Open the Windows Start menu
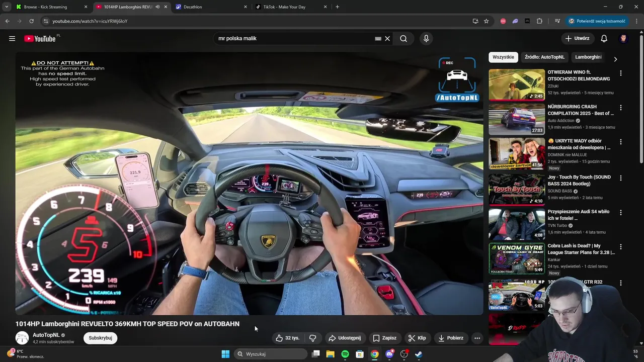The image size is (644, 362). coord(225,354)
